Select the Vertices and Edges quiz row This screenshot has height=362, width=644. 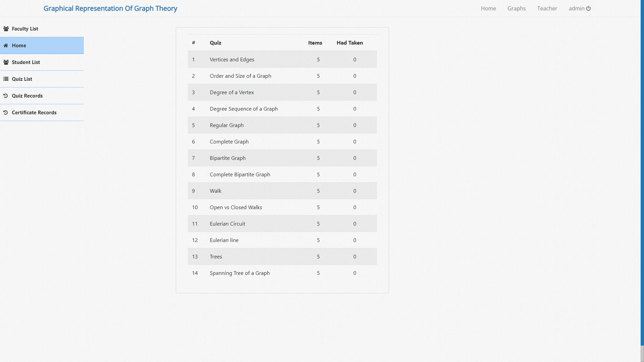pyautogui.click(x=232, y=60)
